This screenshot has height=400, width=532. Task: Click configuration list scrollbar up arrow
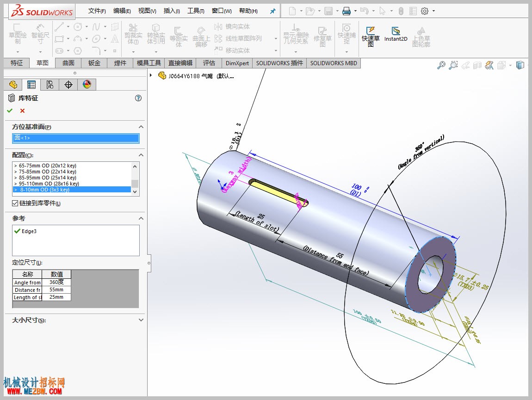pos(135,166)
